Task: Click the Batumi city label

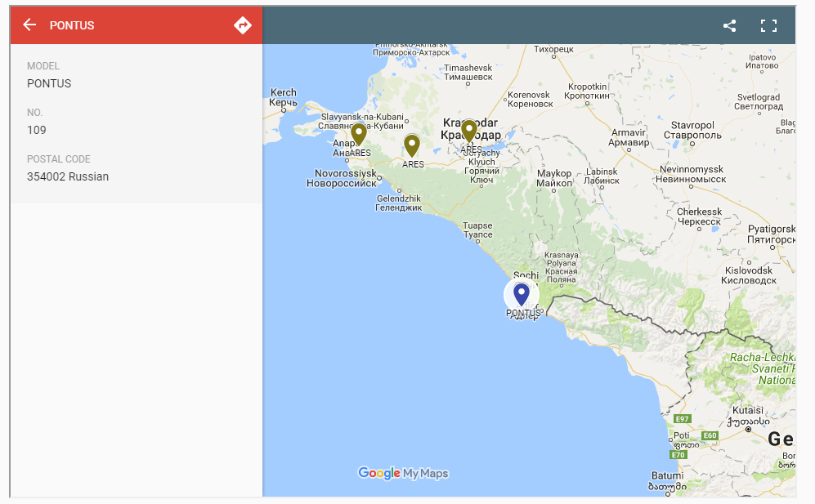Action: tap(667, 480)
